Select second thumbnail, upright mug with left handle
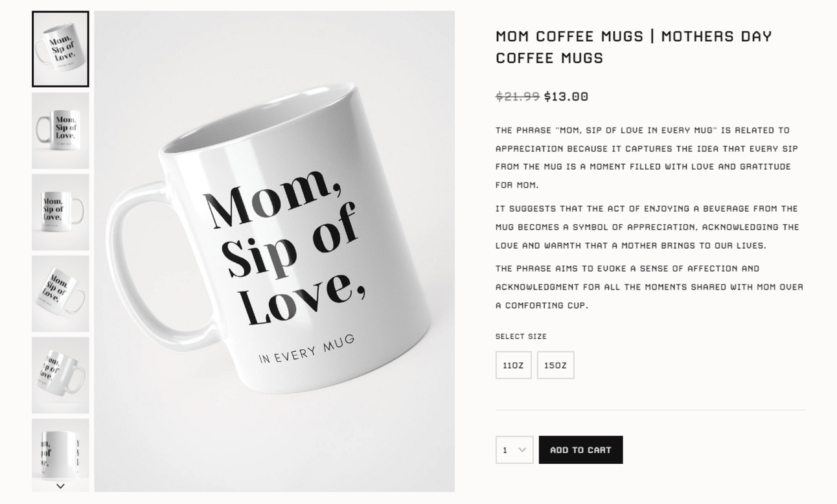The image size is (837, 504). 60,130
